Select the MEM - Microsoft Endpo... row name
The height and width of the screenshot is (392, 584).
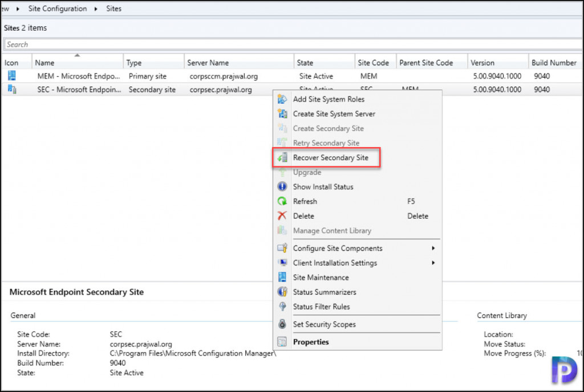click(x=79, y=76)
